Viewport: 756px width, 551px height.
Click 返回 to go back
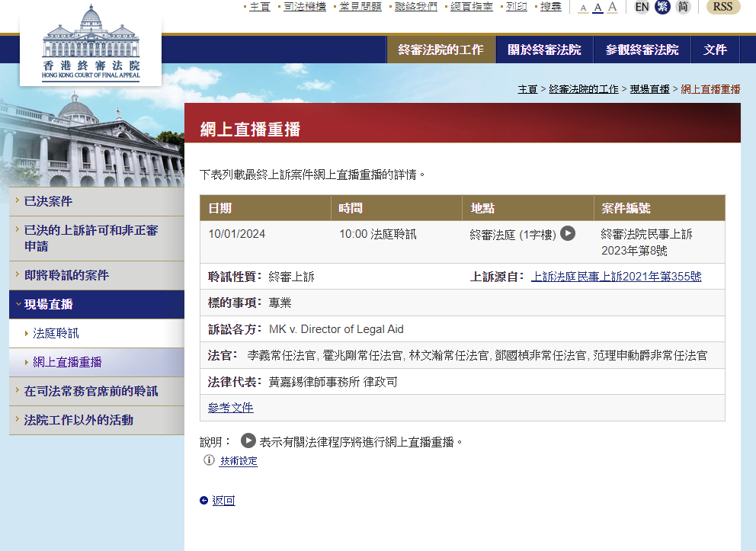[x=223, y=501]
